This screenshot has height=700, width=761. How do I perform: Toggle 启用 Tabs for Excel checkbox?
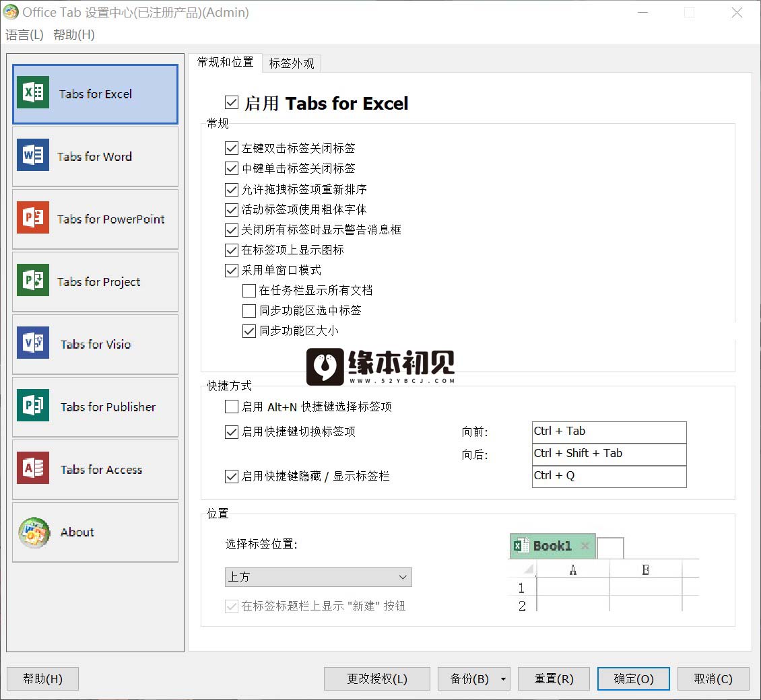point(232,102)
